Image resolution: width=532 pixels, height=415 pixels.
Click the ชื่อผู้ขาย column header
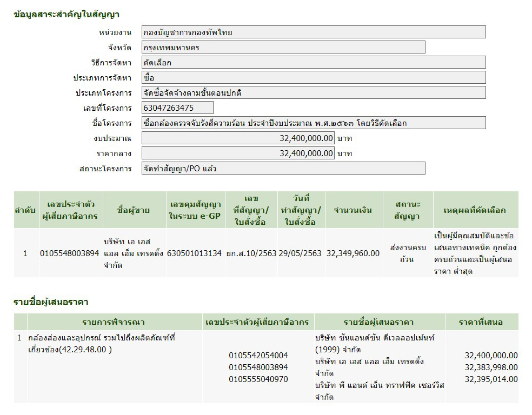point(134,210)
